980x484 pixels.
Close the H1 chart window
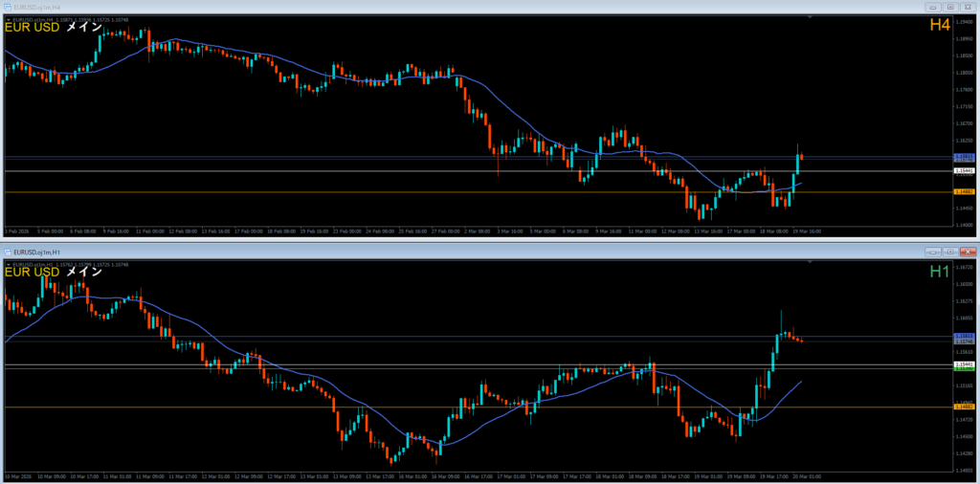(966, 251)
